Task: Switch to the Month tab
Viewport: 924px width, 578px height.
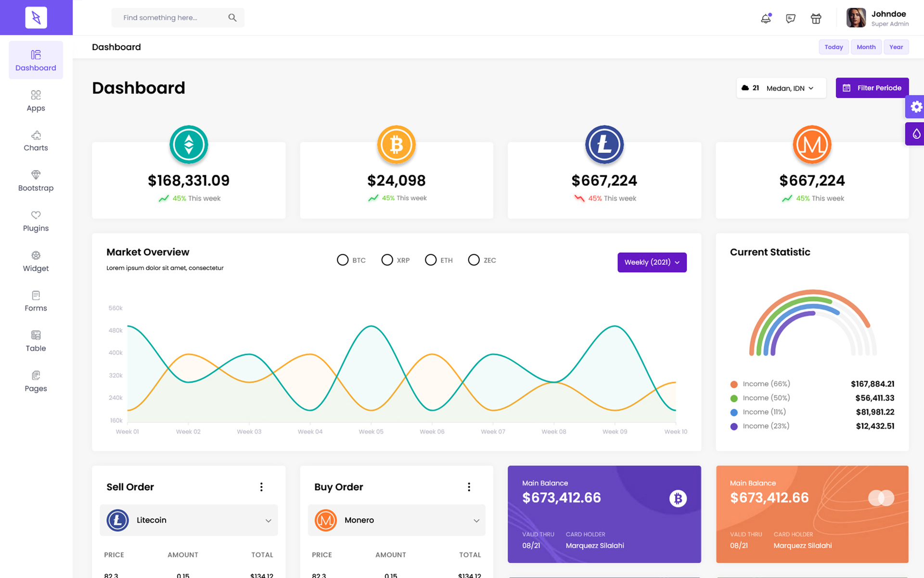Action: pyautogui.click(x=866, y=47)
